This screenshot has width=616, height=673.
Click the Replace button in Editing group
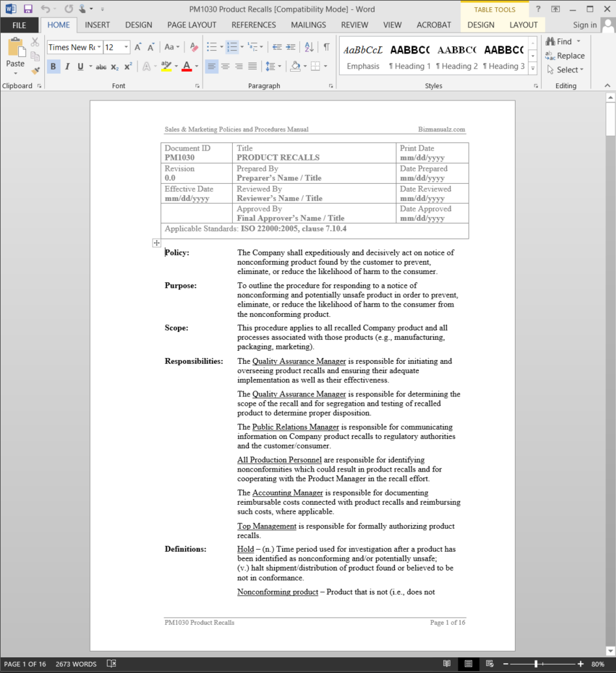[x=565, y=55]
